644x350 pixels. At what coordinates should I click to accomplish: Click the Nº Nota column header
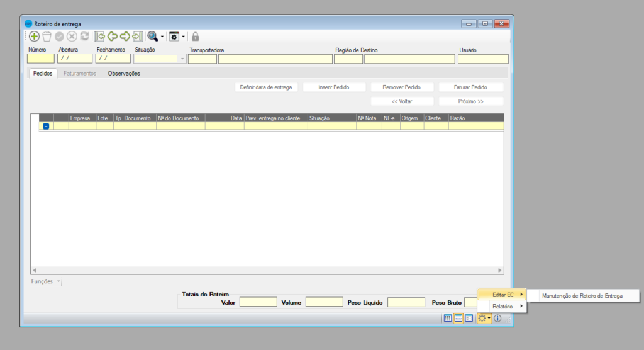(x=369, y=118)
